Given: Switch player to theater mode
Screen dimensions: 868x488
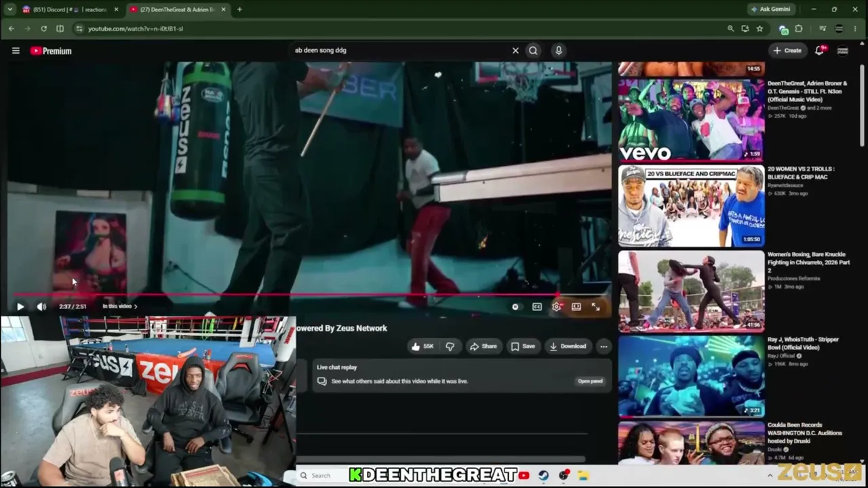Looking at the screenshot, I should point(576,307).
